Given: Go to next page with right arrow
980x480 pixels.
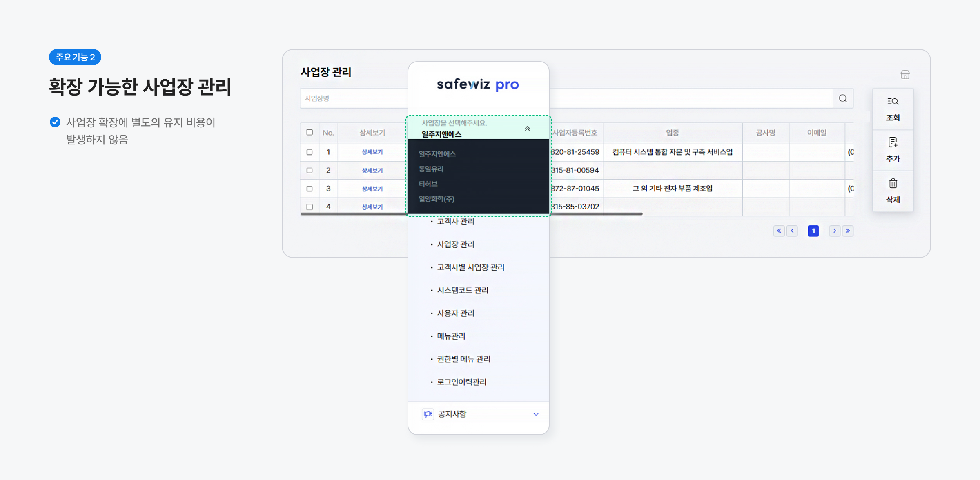Looking at the screenshot, I should tap(835, 231).
